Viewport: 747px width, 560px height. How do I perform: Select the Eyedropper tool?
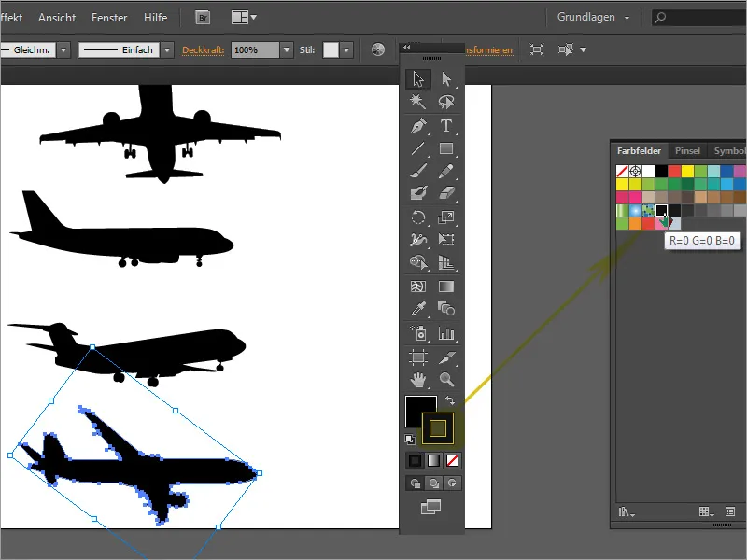click(418, 309)
